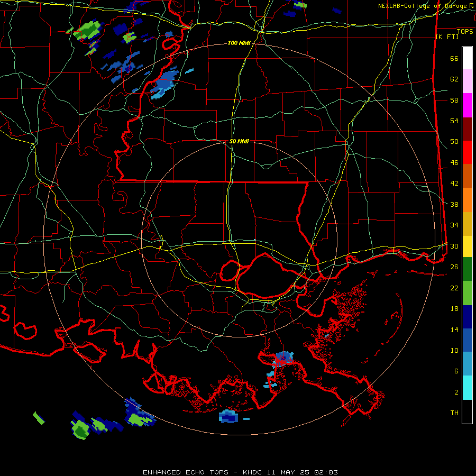476x476 pixels.
Task: Click the light green swatch between 26 and 22
Action: pos(467,293)
